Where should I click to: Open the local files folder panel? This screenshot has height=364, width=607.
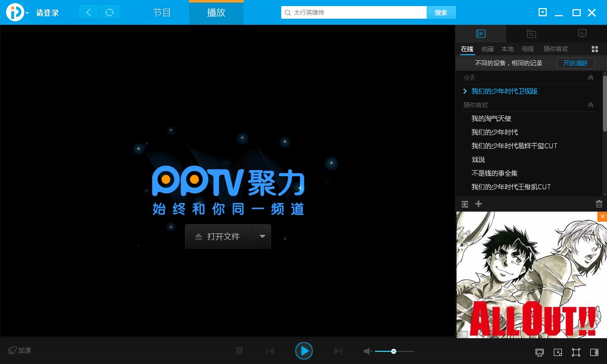(x=531, y=33)
